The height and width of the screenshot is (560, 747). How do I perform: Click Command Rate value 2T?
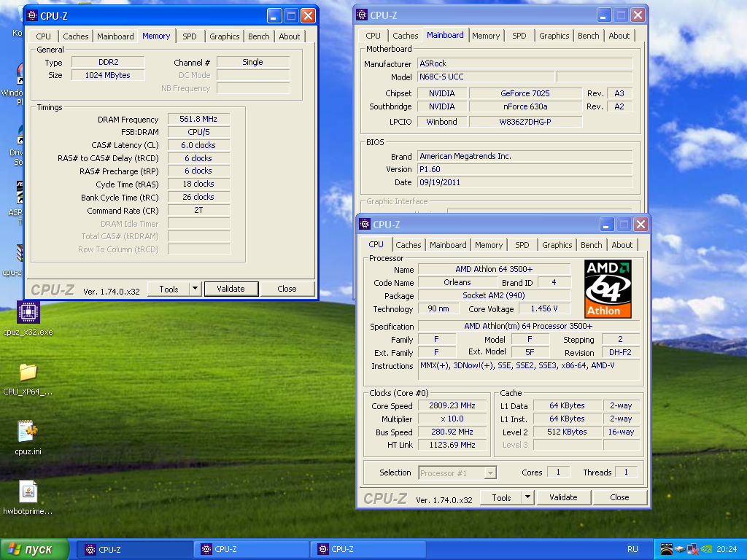(x=198, y=210)
